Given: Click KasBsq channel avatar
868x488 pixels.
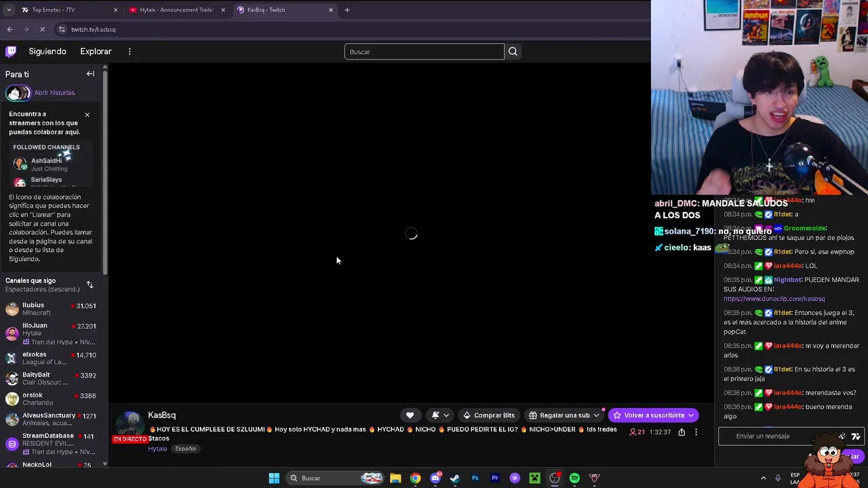Looking at the screenshot, I should [x=130, y=423].
